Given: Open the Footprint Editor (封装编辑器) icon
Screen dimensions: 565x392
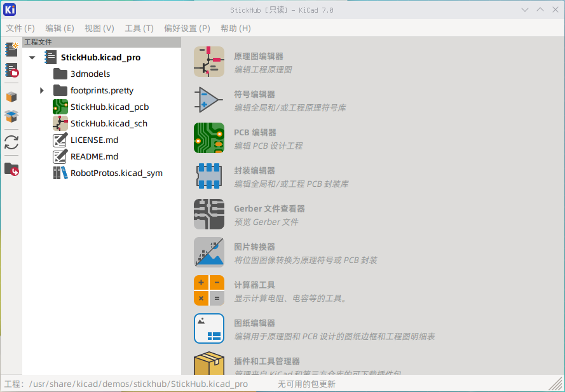Looking at the screenshot, I should pyautogui.click(x=208, y=177).
